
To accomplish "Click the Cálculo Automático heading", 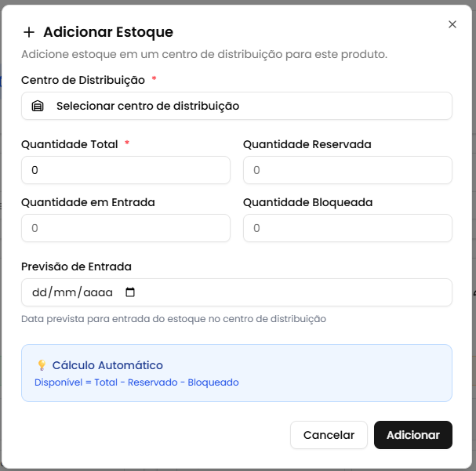I will [x=107, y=365].
